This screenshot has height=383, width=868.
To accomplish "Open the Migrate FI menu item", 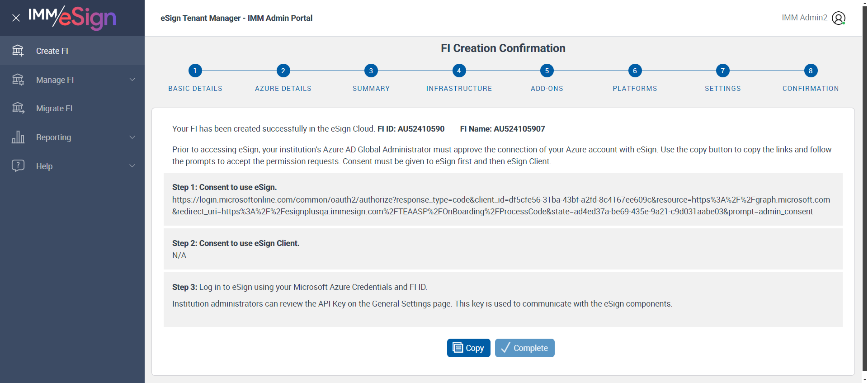I will pos(54,109).
